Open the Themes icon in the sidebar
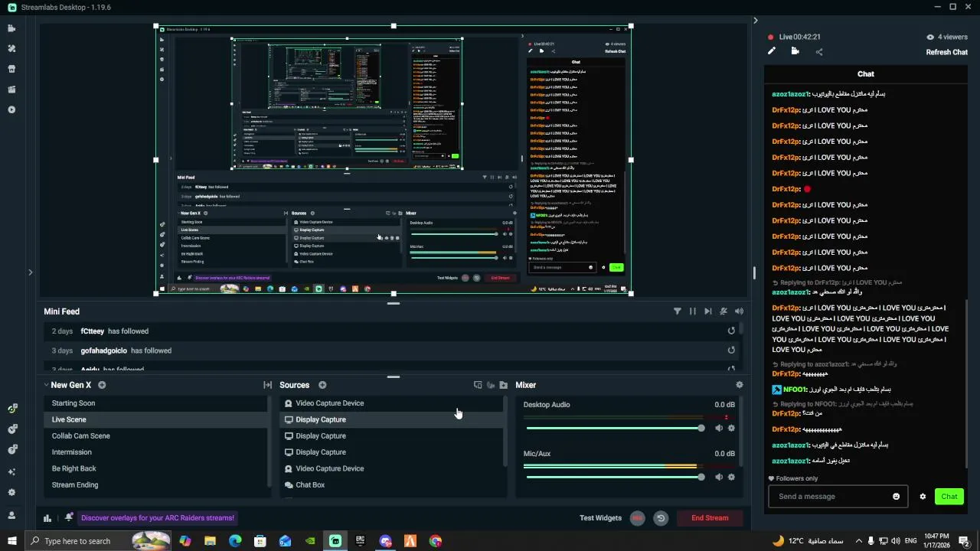Screen dimensions: 980x551 tap(11, 48)
